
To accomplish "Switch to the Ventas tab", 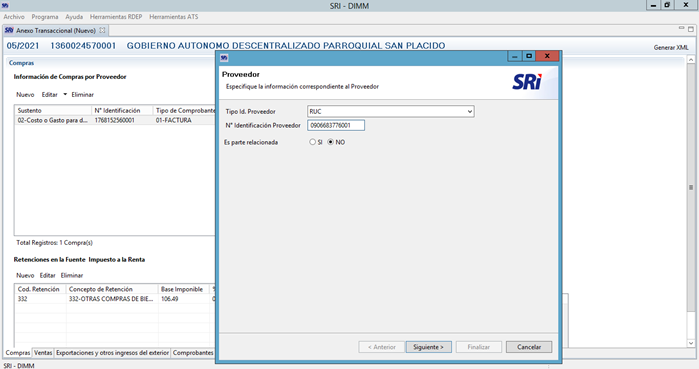I will (43, 353).
